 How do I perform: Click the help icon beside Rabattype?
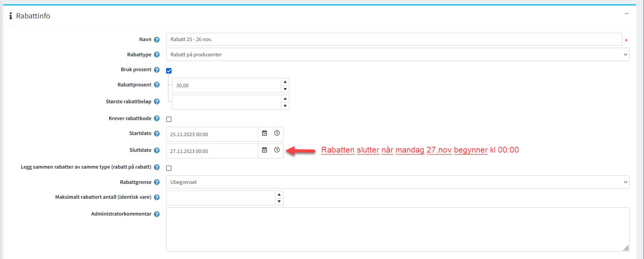(x=157, y=55)
